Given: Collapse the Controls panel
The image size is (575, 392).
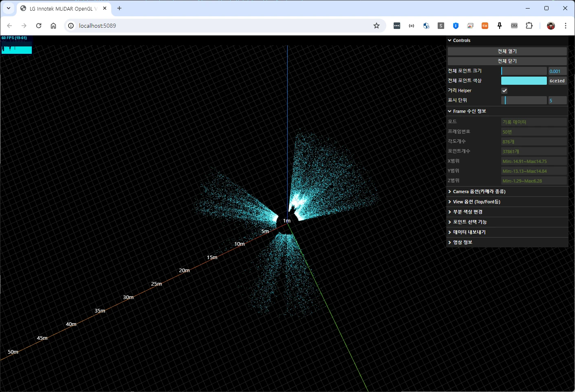Looking at the screenshot, I should click(507, 40).
